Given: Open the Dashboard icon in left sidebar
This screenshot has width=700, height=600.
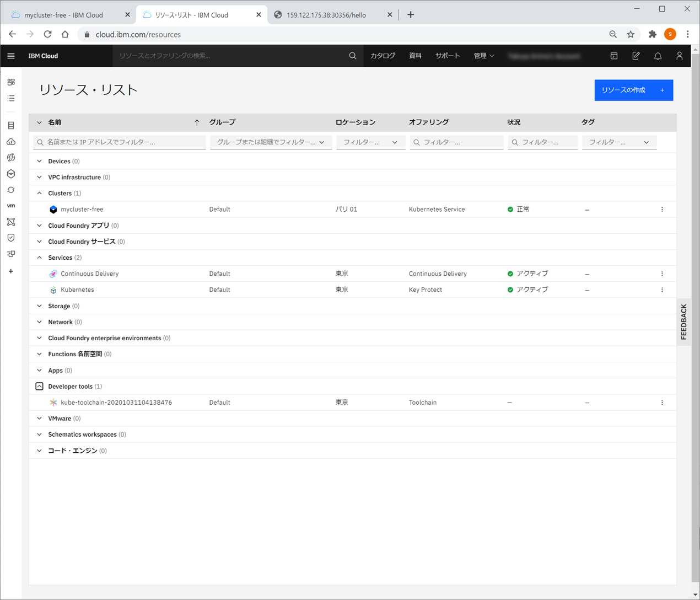Looking at the screenshot, I should click(11, 82).
